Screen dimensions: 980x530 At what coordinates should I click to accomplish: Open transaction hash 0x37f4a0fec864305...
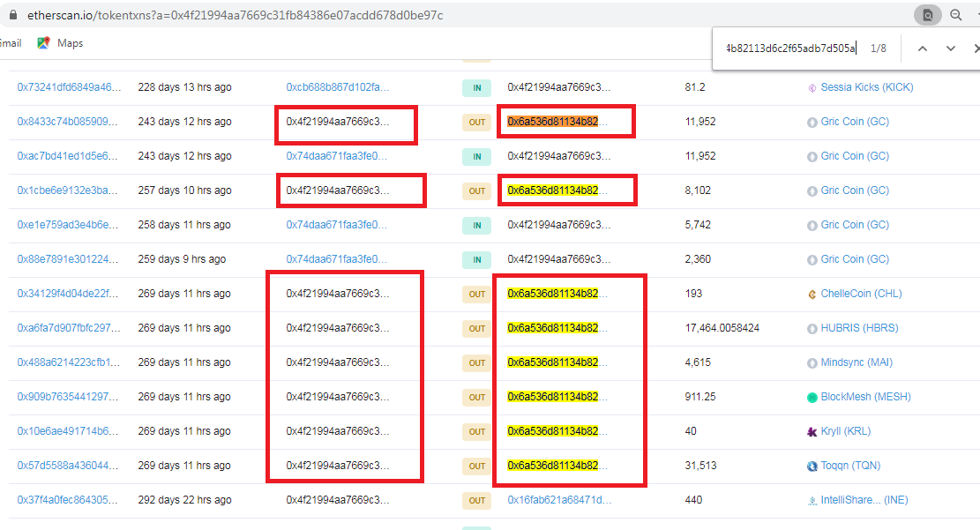tap(67, 499)
